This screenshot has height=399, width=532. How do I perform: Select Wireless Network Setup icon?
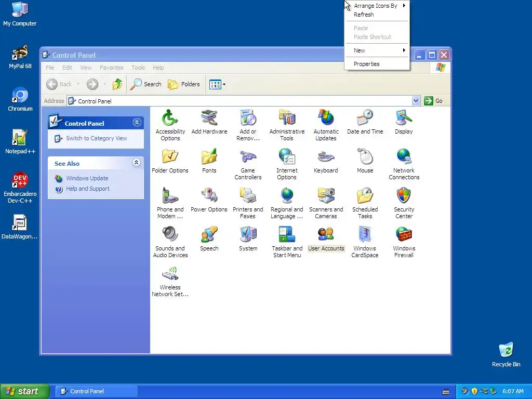coord(170,281)
